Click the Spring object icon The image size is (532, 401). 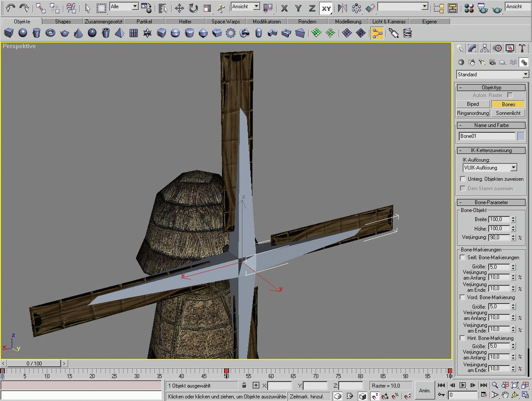tap(408, 33)
